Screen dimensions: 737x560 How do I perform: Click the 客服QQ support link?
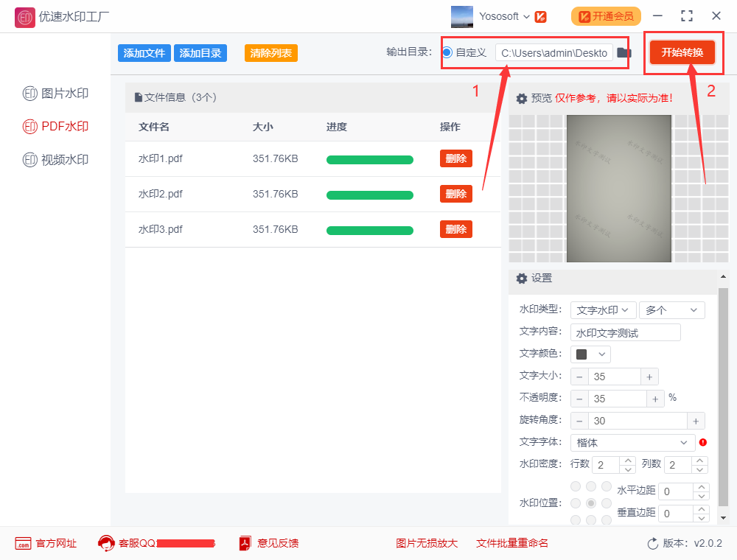point(156,544)
